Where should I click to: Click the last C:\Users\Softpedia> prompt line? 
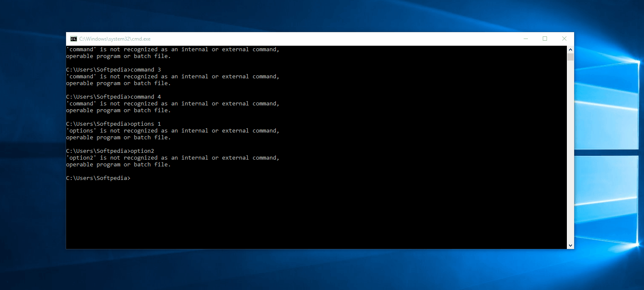[98, 178]
